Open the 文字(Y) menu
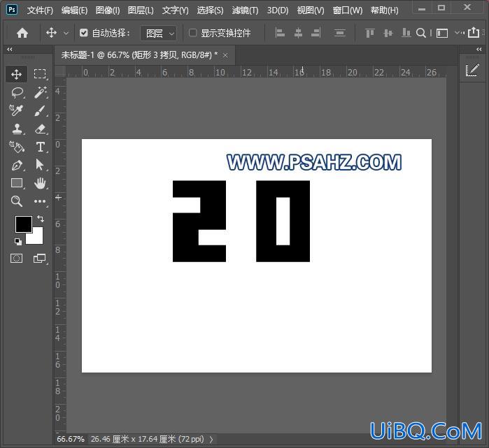The height and width of the screenshot is (448, 489). pyautogui.click(x=176, y=10)
